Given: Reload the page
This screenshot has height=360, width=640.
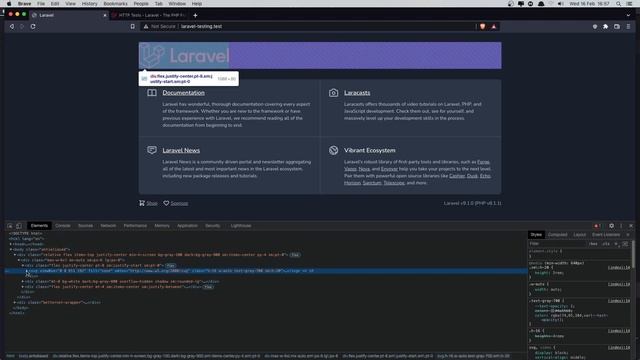Looking at the screenshot, I should click(33, 27).
